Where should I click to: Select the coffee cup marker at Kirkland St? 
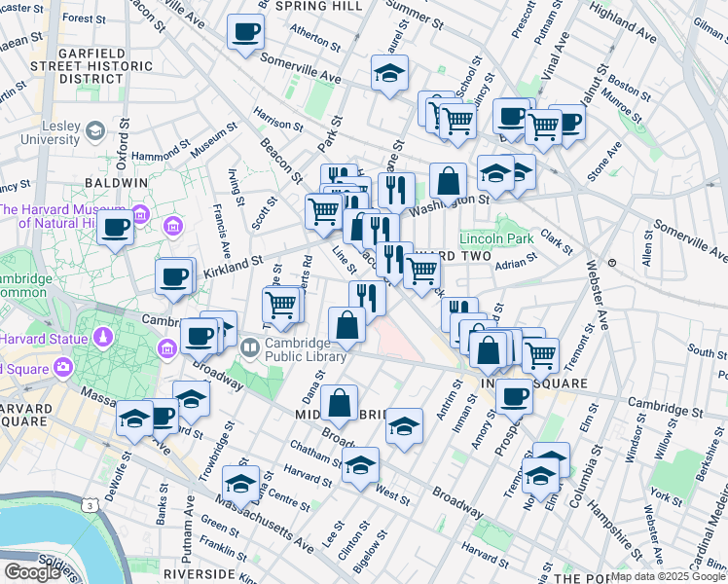[x=173, y=278]
